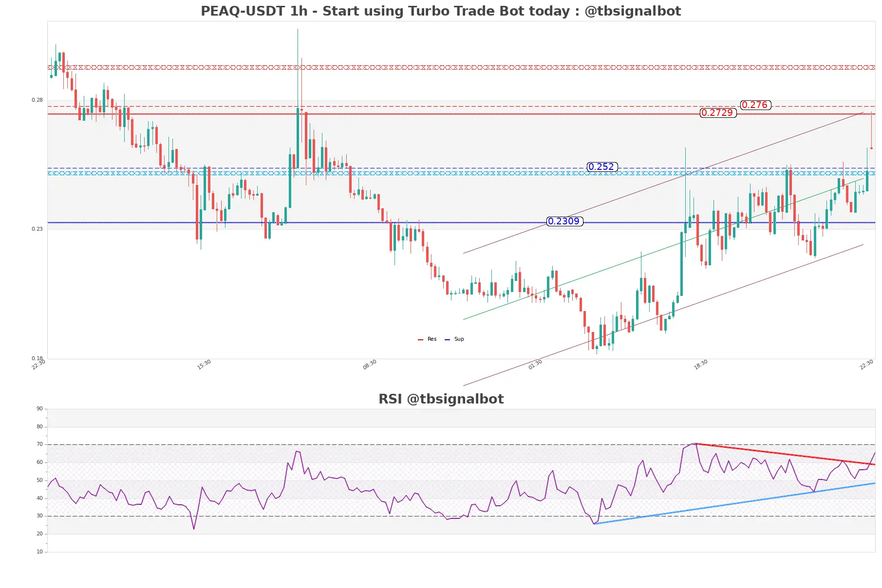Click the RSI 90 axis label

coord(39,409)
